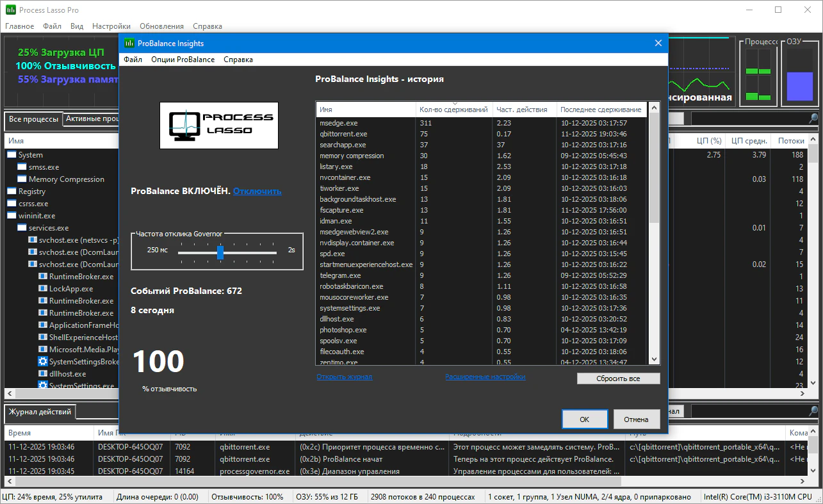This screenshot has width=823, height=504.
Task: Click the magnifier icon in the action log
Action: tap(813, 411)
